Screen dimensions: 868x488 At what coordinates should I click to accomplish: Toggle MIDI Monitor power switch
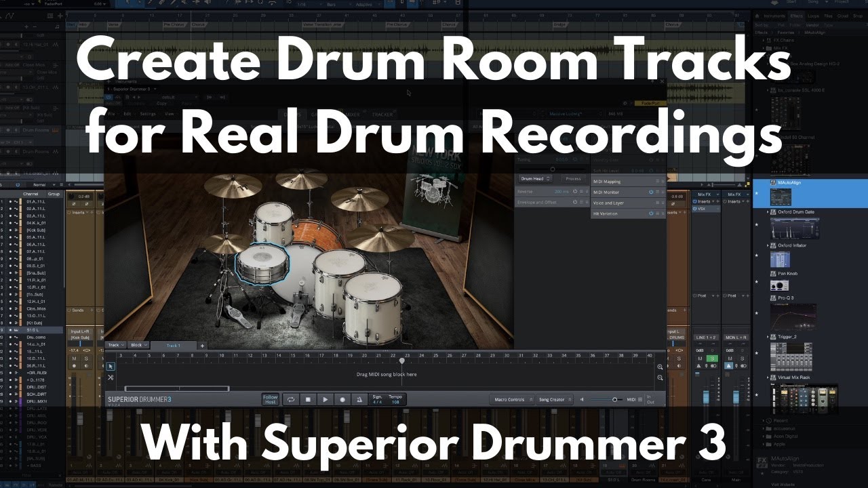(x=650, y=192)
